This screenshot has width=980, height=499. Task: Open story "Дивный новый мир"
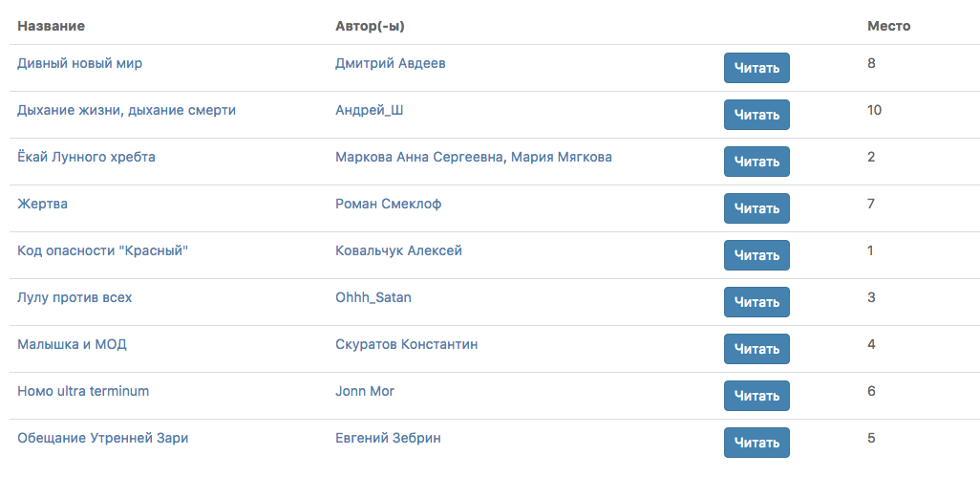point(80,64)
